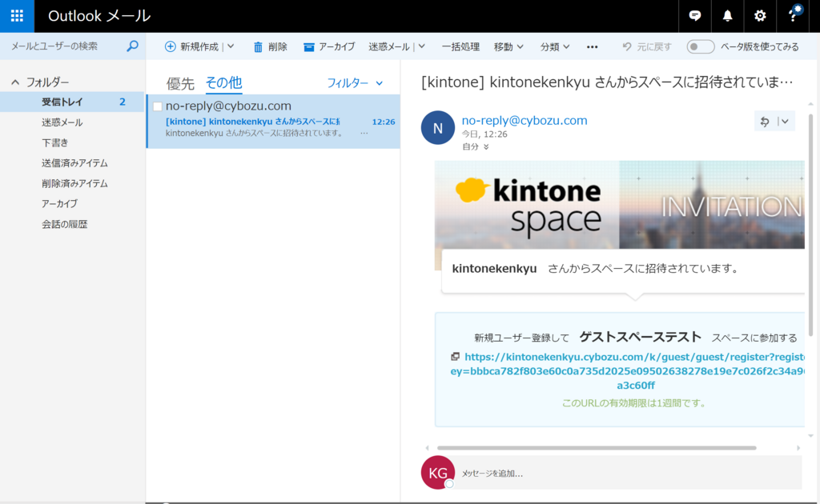Click the ellipsis in the message list item
Screen dimensions: 820x504
pos(364,133)
